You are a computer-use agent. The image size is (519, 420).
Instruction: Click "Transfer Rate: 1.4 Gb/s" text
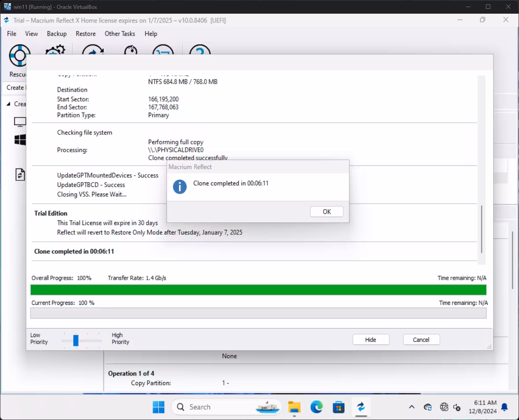[x=137, y=278]
